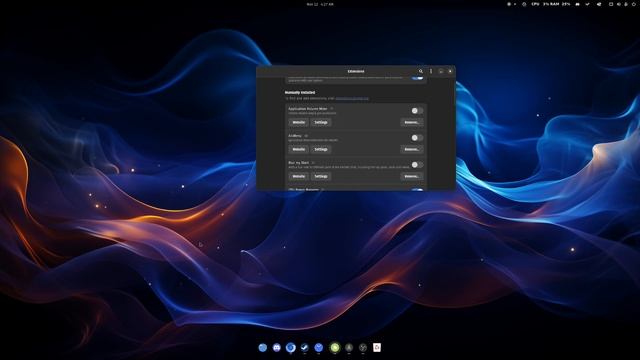Open the Extensions three-dot main menu
640x360 pixels.
[431, 71]
